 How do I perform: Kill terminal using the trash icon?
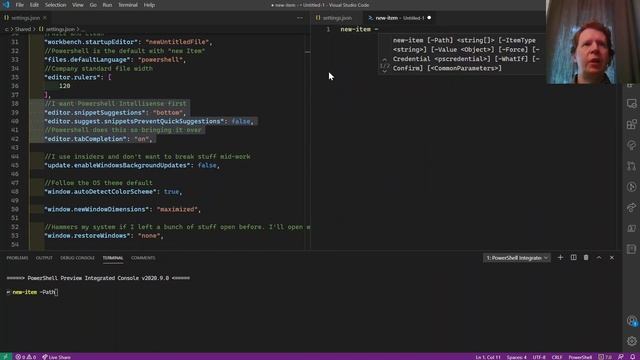(x=586, y=258)
